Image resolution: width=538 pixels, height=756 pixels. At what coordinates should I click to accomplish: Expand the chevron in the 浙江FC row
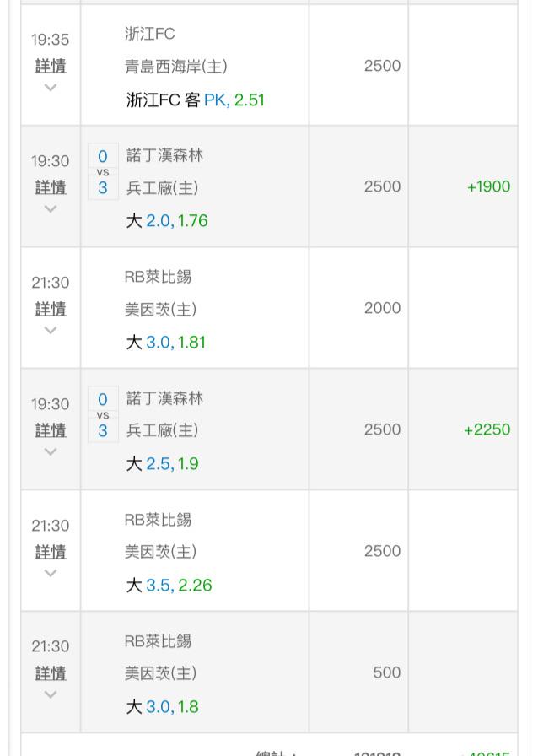(51, 88)
